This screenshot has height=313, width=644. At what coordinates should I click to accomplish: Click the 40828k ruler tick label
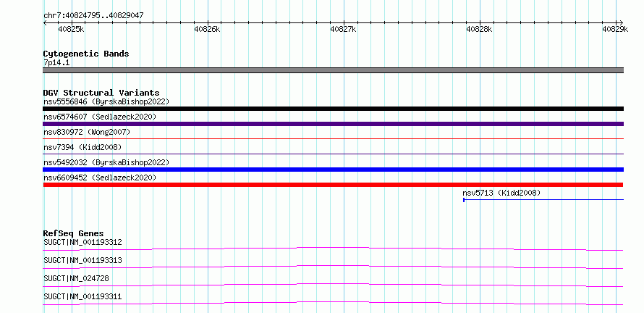[x=479, y=29]
